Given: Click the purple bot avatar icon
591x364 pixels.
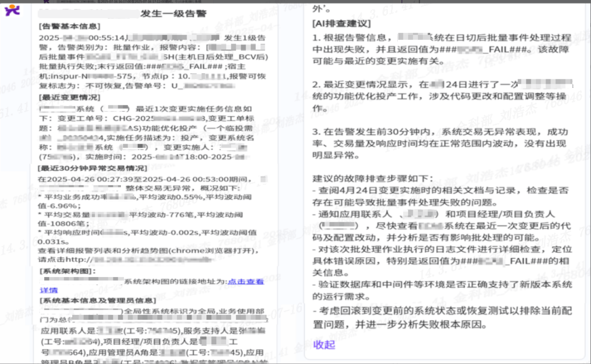Looking at the screenshot, I should [12, 9].
